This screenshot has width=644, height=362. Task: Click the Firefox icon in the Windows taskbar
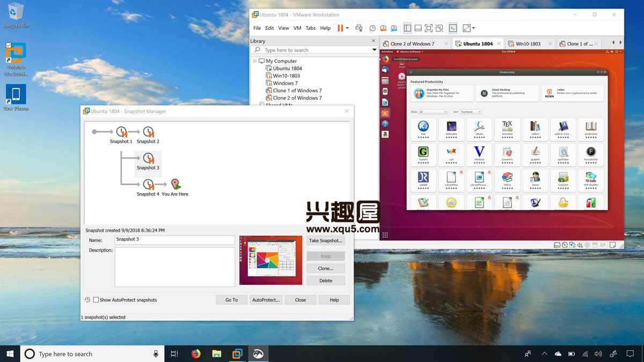click(x=196, y=353)
